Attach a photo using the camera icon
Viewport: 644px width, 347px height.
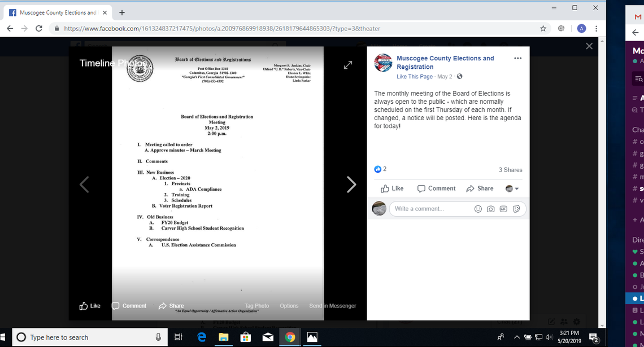point(490,209)
